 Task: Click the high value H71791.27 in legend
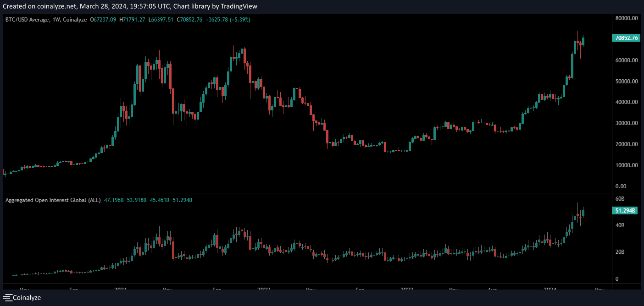point(133,20)
